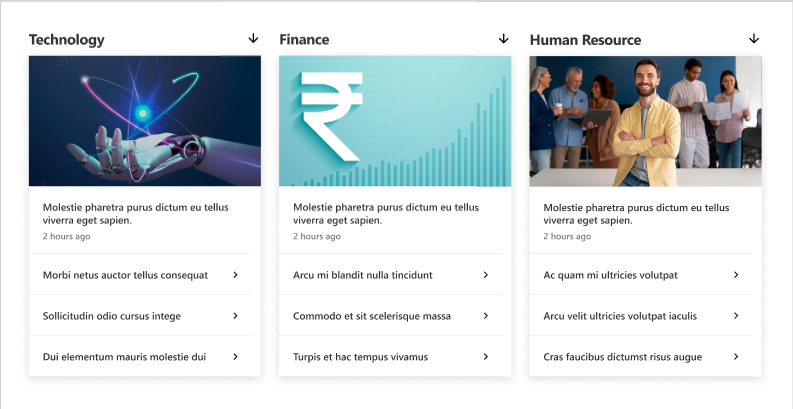Click the down arrow beside Finance heading

click(503, 39)
